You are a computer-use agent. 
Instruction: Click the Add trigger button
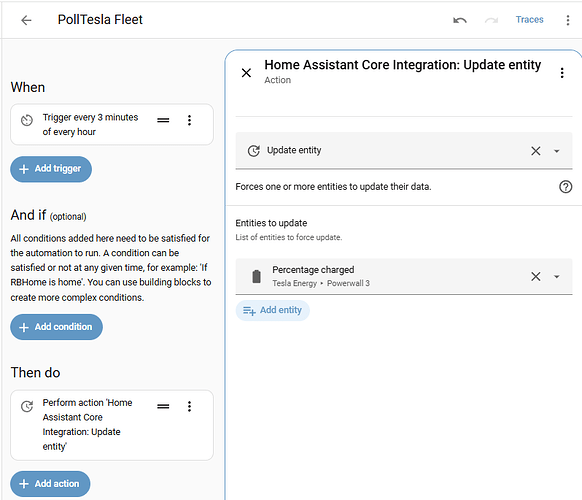tap(51, 169)
